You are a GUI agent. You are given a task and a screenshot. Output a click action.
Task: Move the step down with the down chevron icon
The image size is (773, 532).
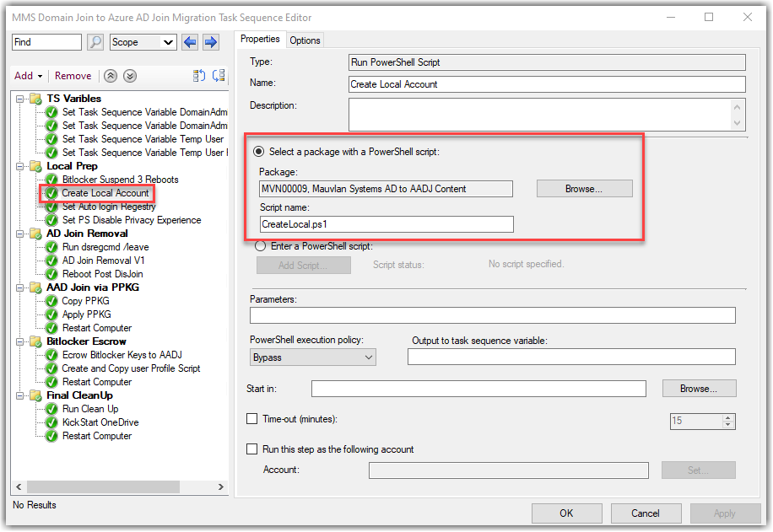[130, 76]
